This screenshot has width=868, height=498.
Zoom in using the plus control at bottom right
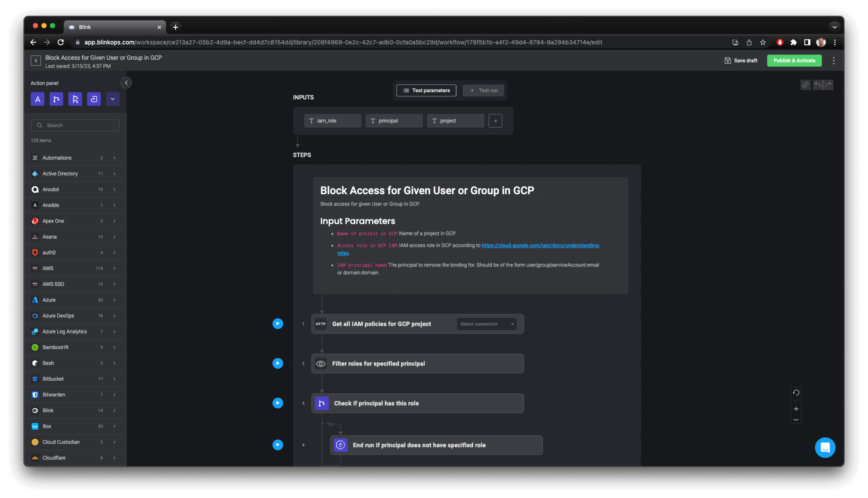pos(796,408)
